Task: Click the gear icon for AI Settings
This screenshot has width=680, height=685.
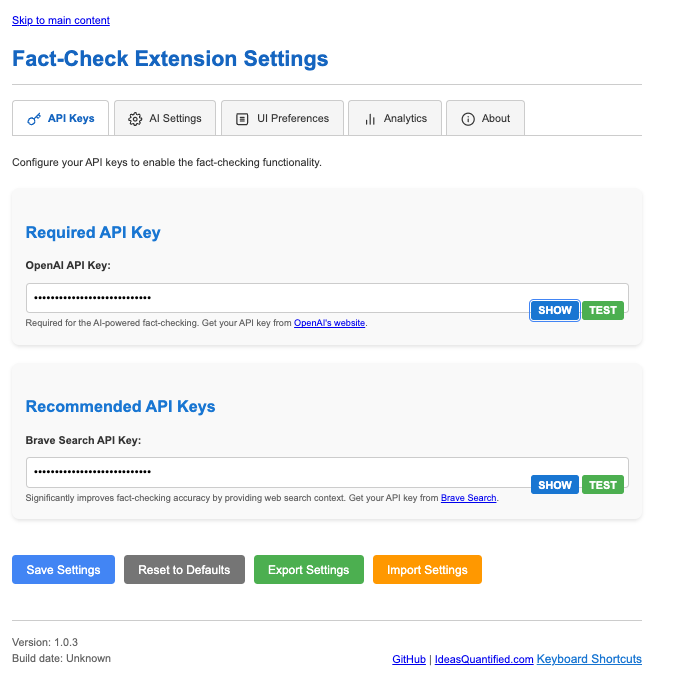Action: click(135, 119)
